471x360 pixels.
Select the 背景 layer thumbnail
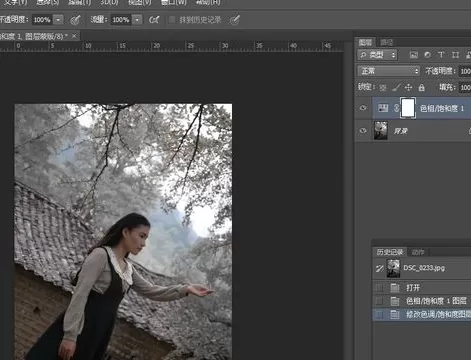click(x=381, y=131)
